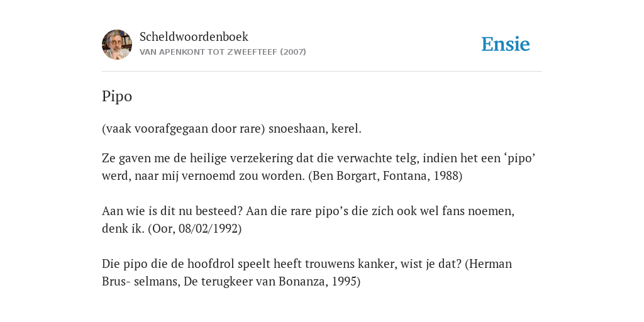Click the Ben Borgart Fontana quote paragraph

click(x=319, y=167)
